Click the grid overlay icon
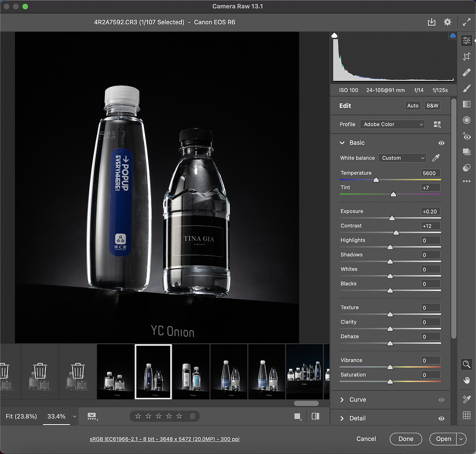476x454 pixels. 467,415
